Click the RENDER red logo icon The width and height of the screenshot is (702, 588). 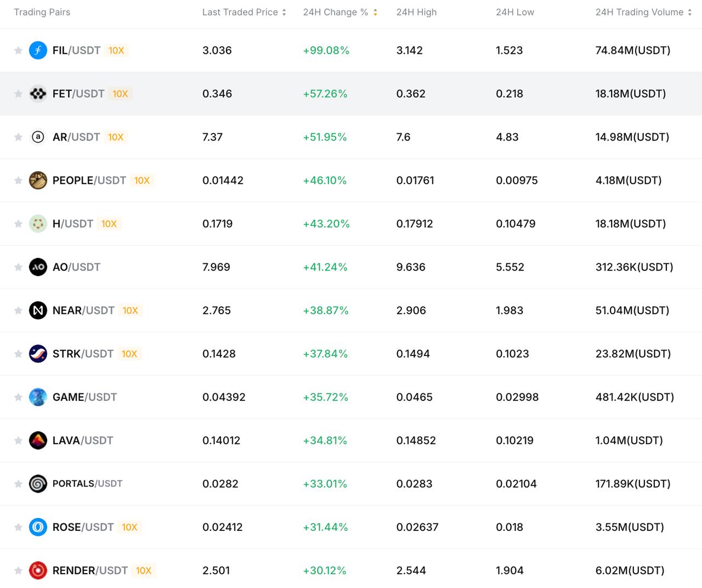pyautogui.click(x=38, y=570)
